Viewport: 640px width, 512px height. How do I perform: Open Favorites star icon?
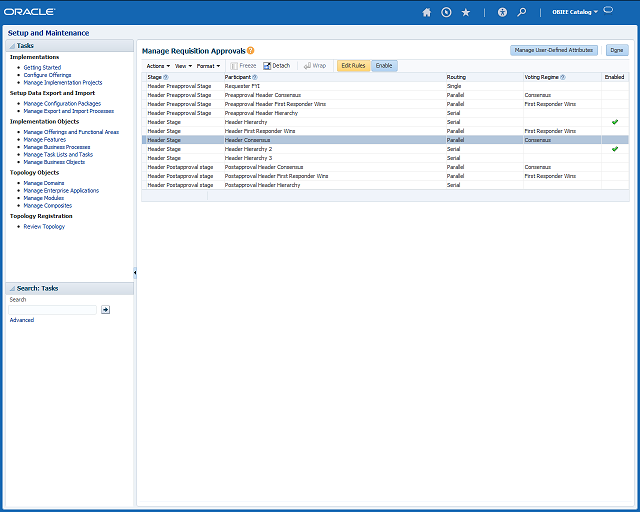click(466, 12)
